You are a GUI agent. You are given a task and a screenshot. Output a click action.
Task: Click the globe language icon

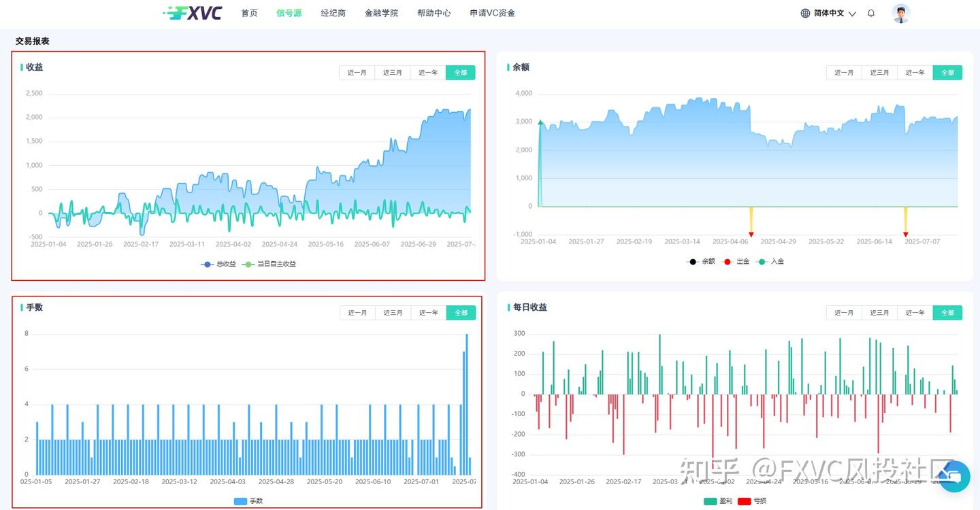[x=806, y=13]
